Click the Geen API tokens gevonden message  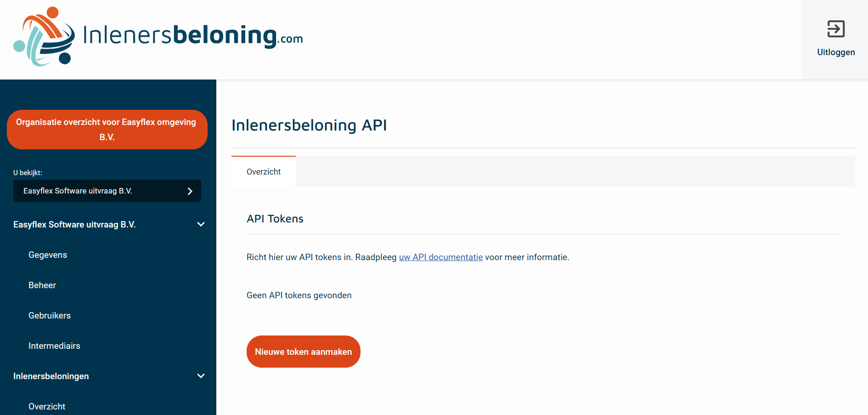pos(299,296)
